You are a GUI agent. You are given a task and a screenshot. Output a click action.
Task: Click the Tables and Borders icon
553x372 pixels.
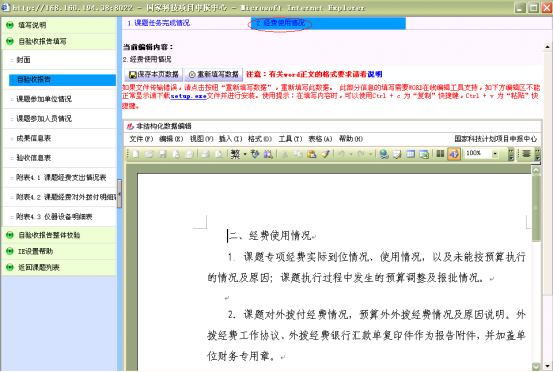[x=397, y=154]
